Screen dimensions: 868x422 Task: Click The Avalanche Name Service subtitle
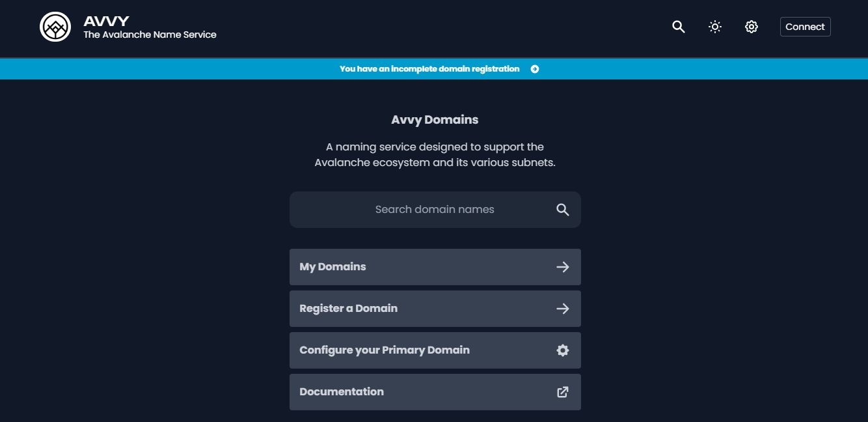coord(150,35)
